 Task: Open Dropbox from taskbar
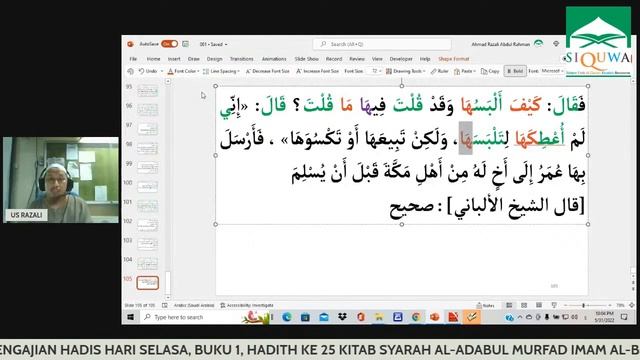click(x=342, y=317)
